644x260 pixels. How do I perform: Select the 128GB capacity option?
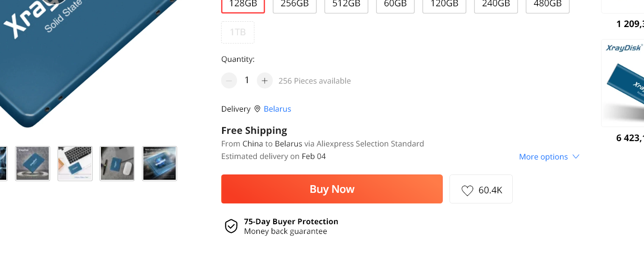(x=243, y=4)
